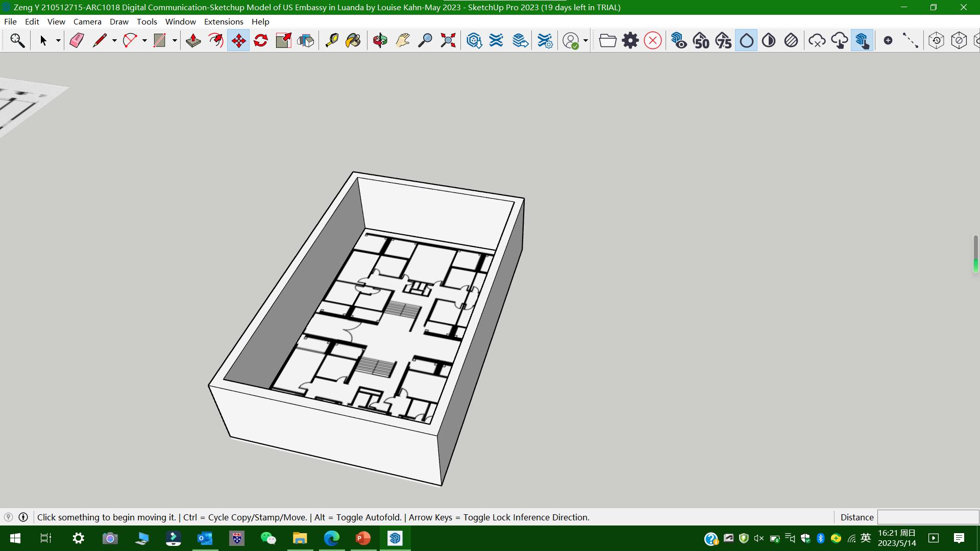Image resolution: width=980 pixels, height=551 pixels.
Task: Toggle the half-filled drop display mode
Action: pyautogui.click(x=769, y=40)
